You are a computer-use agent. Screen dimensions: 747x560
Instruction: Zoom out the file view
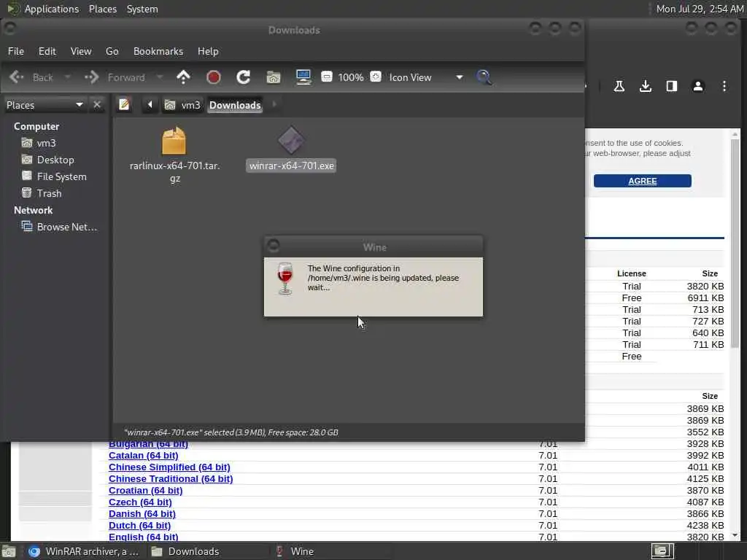click(327, 77)
